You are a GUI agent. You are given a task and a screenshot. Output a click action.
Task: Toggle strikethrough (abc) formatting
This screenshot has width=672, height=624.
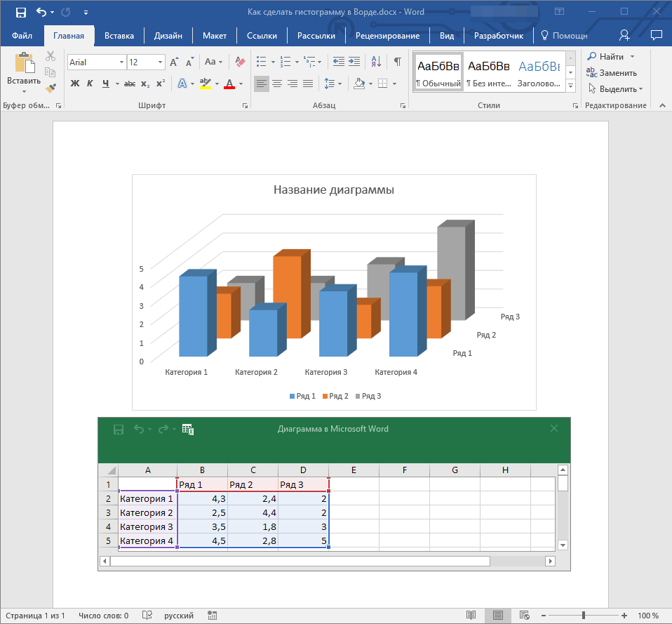click(129, 84)
